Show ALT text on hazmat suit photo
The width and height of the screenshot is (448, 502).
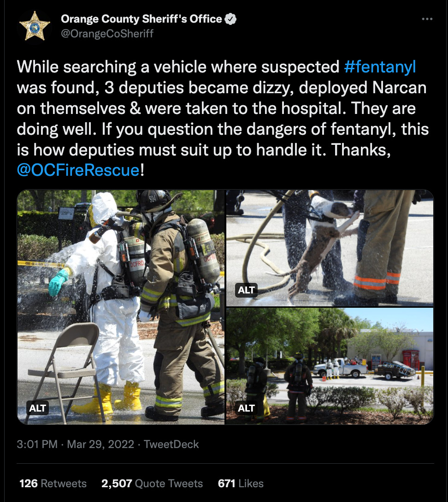pos(37,408)
